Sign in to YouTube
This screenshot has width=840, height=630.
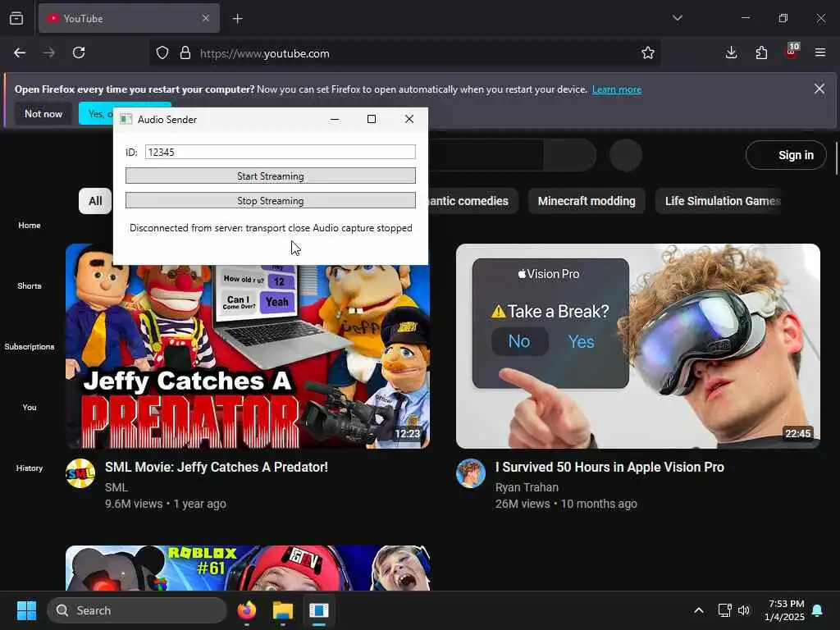(786, 155)
